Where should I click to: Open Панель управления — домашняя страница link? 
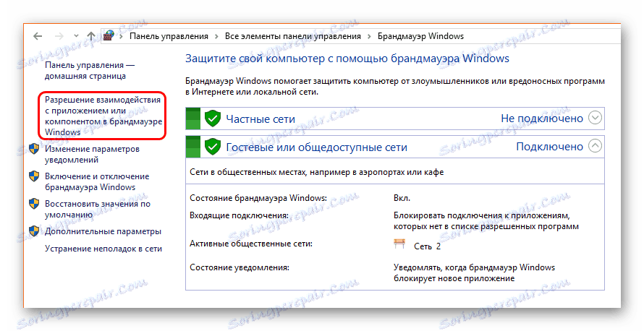click(x=90, y=71)
